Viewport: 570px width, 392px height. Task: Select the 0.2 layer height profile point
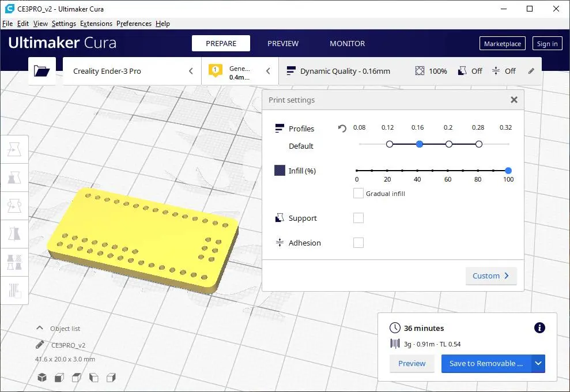449,144
